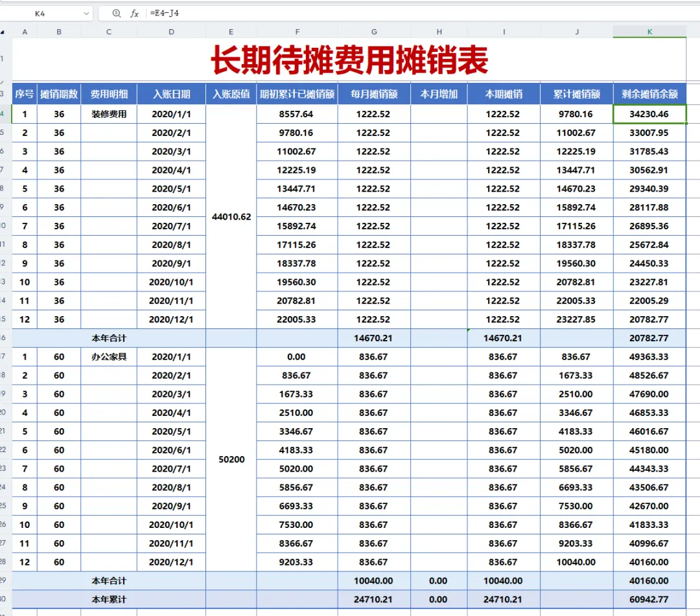The height and width of the screenshot is (616, 700).
Task: Select column I header
Action: [504, 32]
